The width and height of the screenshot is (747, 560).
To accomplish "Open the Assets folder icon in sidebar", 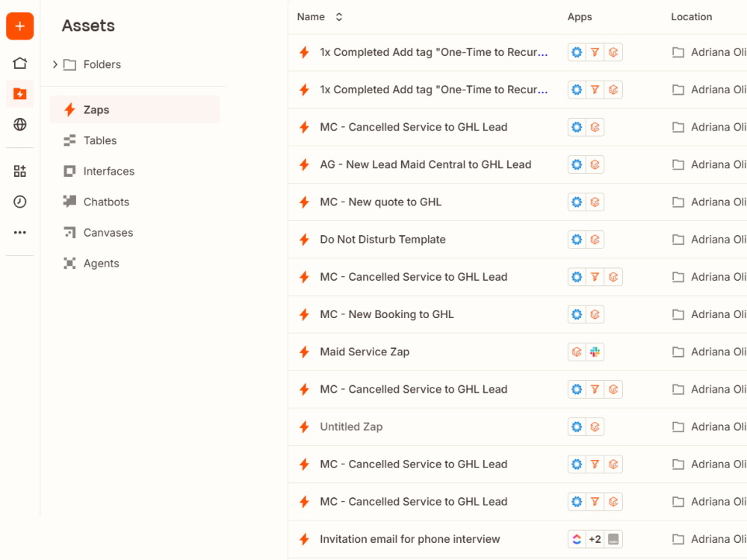I will point(19,94).
